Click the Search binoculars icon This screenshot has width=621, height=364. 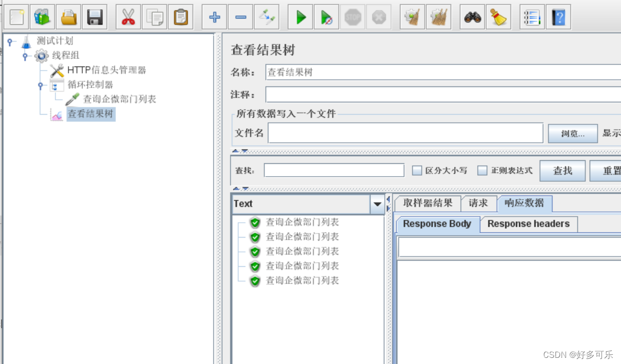tap(473, 17)
